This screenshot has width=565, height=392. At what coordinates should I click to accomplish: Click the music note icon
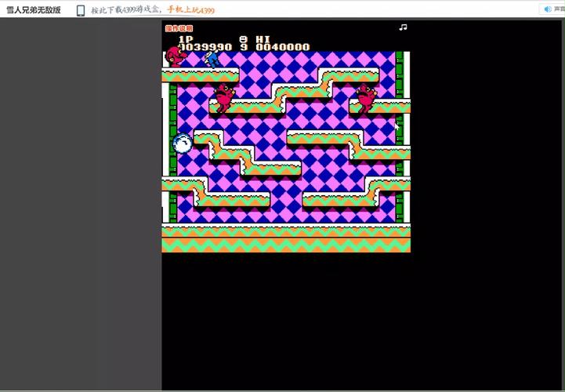click(404, 27)
